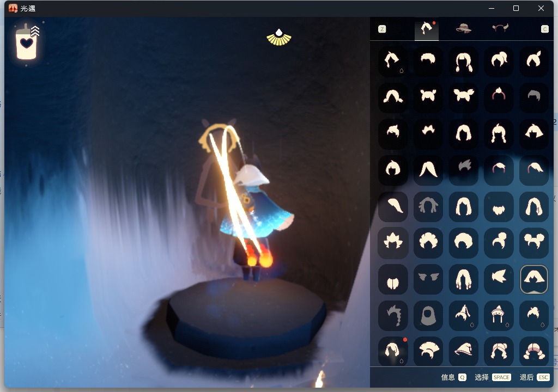Choose the long twin braids hairstyle top row
This screenshot has width=558, height=392.
tap(463, 62)
